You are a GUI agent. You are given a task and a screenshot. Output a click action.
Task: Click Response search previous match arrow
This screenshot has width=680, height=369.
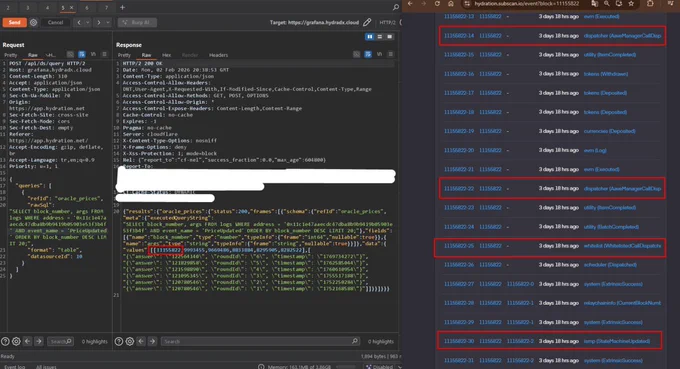point(141,342)
